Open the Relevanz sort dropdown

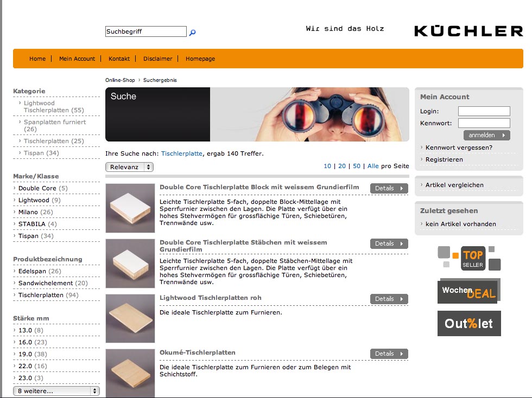[x=129, y=167]
